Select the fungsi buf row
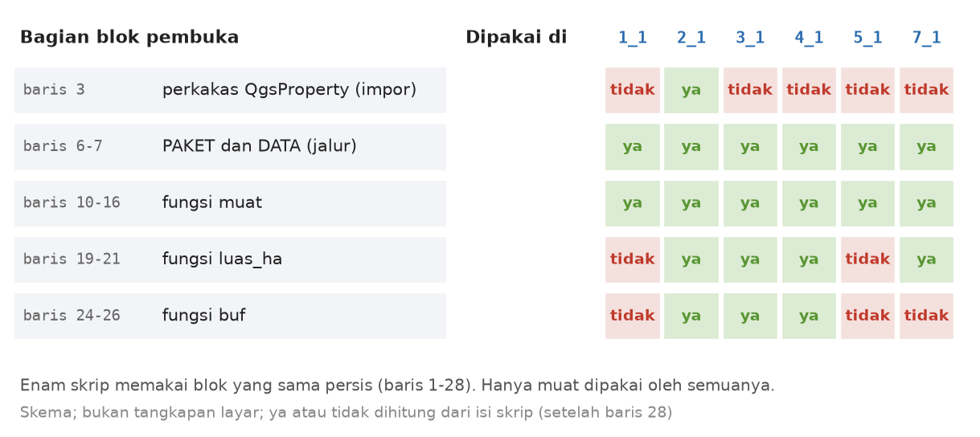980x437 pixels. pos(230,316)
